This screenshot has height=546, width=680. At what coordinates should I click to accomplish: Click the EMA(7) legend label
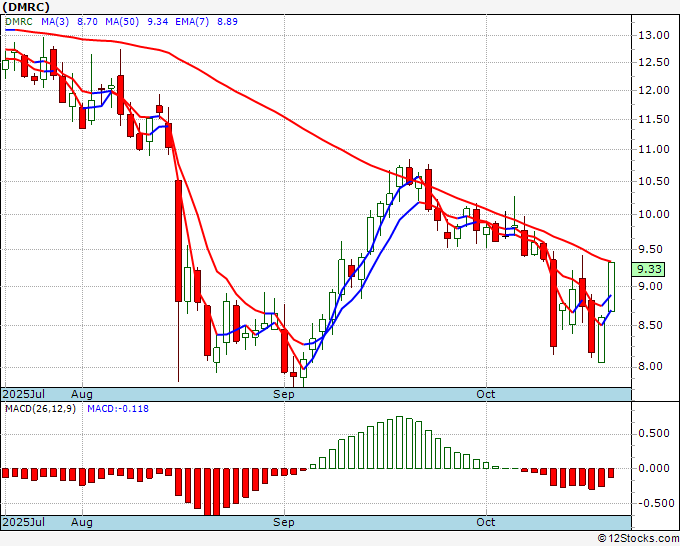point(192,22)
